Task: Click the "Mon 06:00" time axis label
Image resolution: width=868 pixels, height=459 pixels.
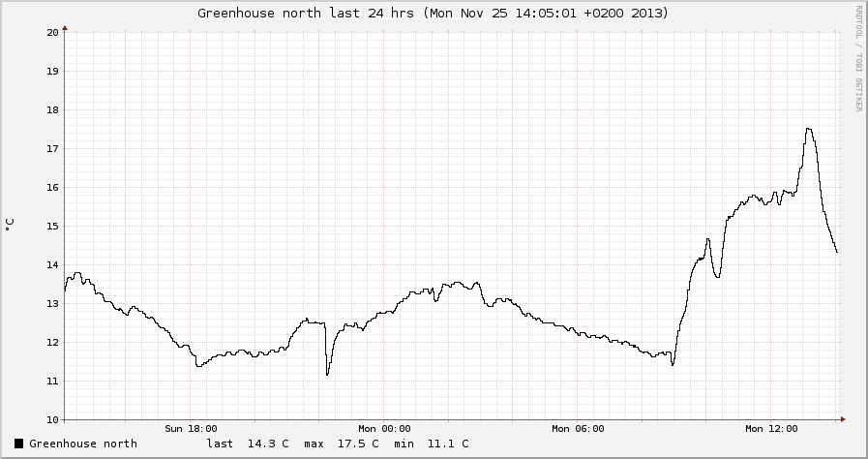Action: coord(578,429)
